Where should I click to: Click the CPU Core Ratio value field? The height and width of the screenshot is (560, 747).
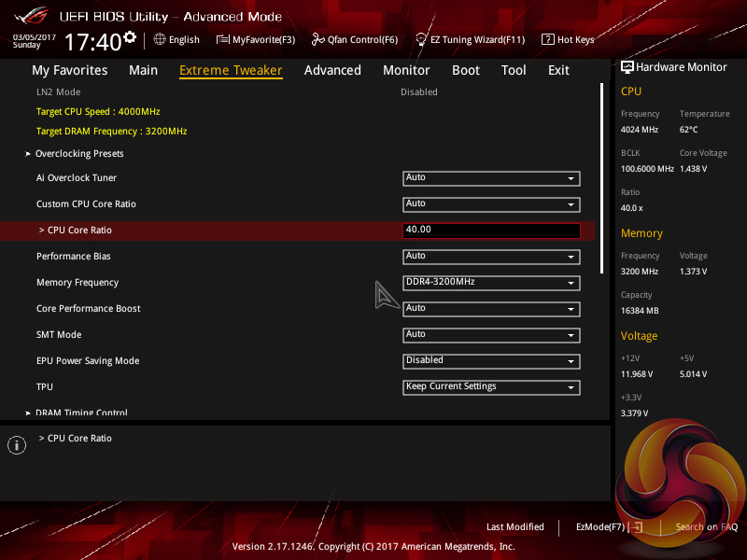pyautogui.click(x=491, y=231)
